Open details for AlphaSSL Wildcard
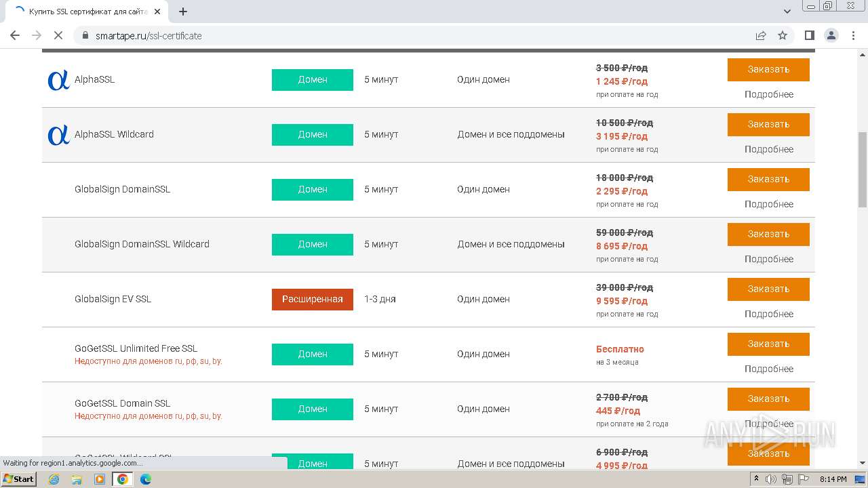 pyautogui.click(x=769, y=149)
